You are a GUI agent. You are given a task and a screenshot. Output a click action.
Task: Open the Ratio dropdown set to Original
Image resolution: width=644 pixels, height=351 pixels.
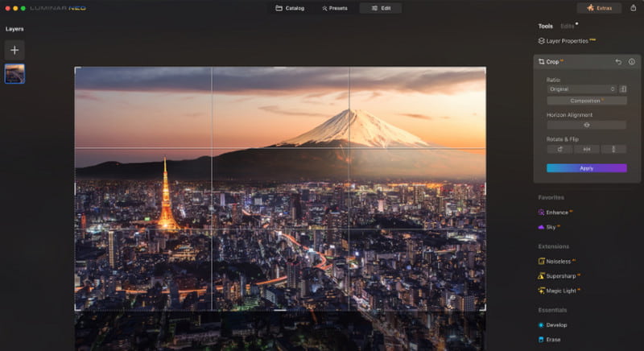pyautogui.click(x=581, y=89)
